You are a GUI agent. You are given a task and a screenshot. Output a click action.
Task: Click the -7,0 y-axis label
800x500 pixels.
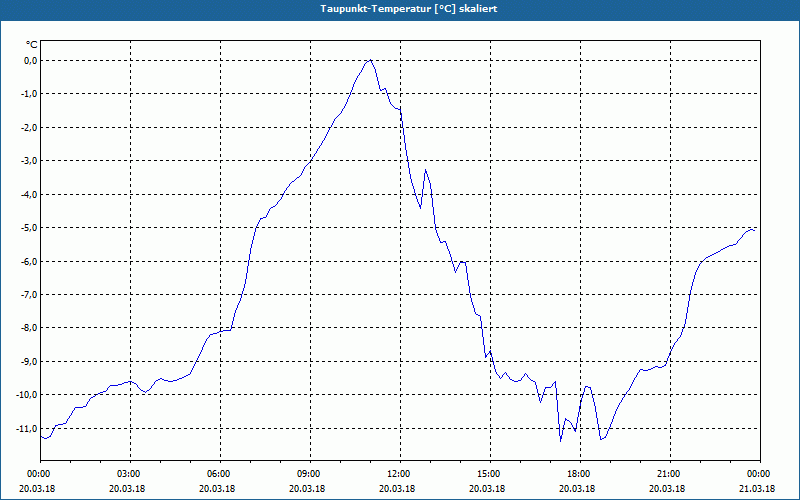29,294
